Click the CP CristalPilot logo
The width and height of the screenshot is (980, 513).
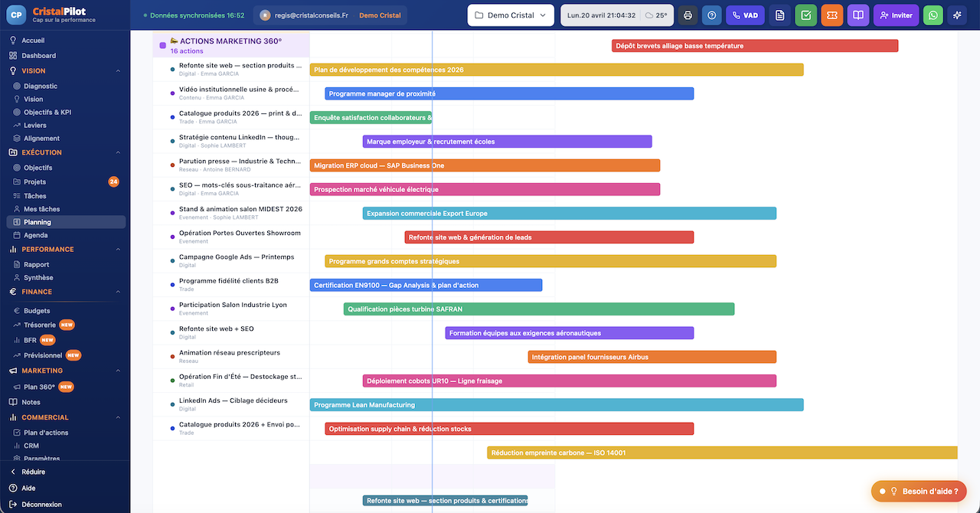(16, 15)
